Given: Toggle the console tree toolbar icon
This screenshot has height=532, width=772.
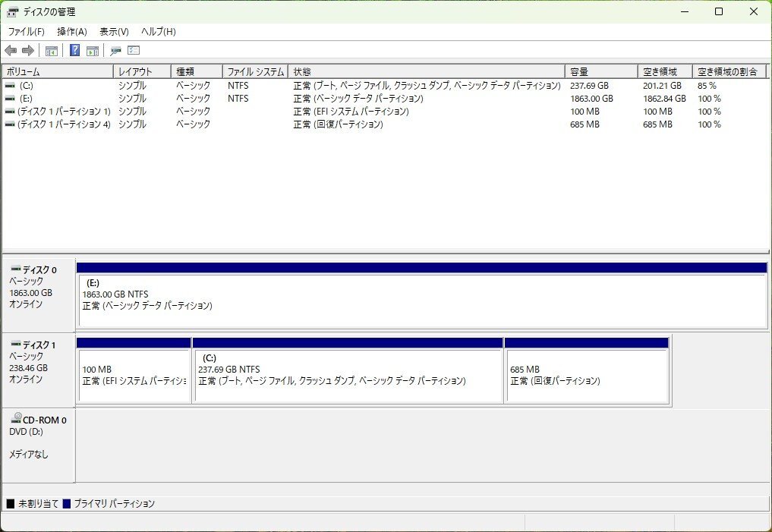Looking at the screenshot, I should point(51,50).
